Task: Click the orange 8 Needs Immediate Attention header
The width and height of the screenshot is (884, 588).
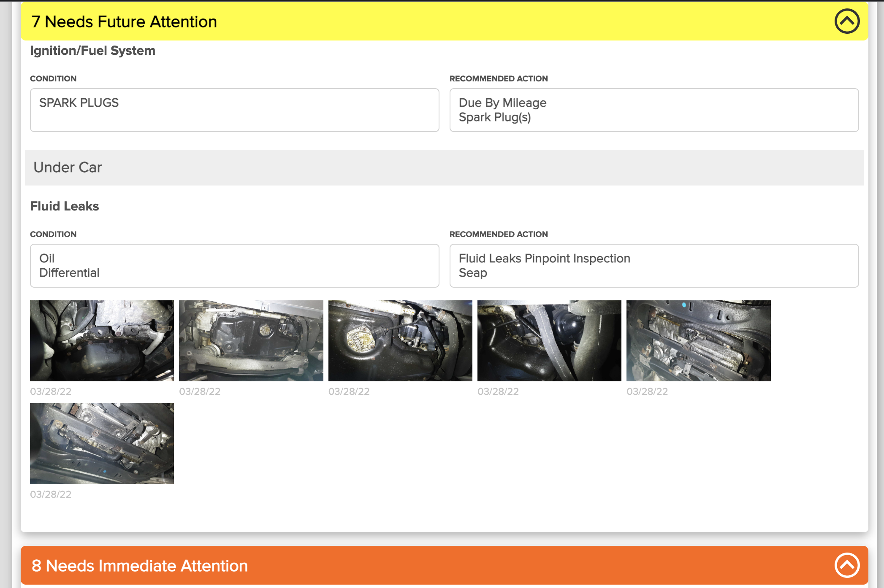Action: coord(422,565)
